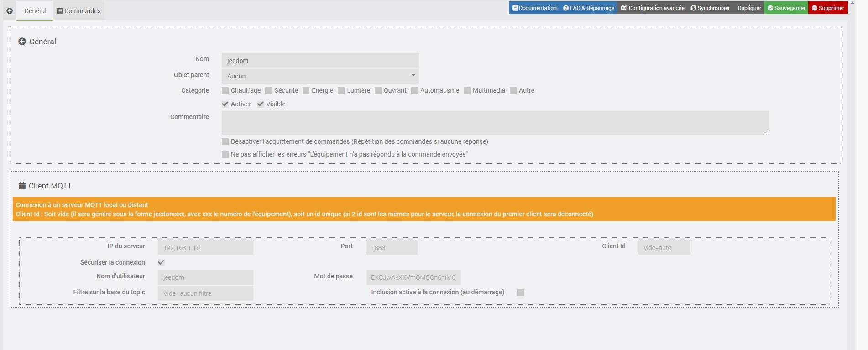Screen dimensions: 868x350
Task: Open Configuration avancée settings
Action: point(653,8)
